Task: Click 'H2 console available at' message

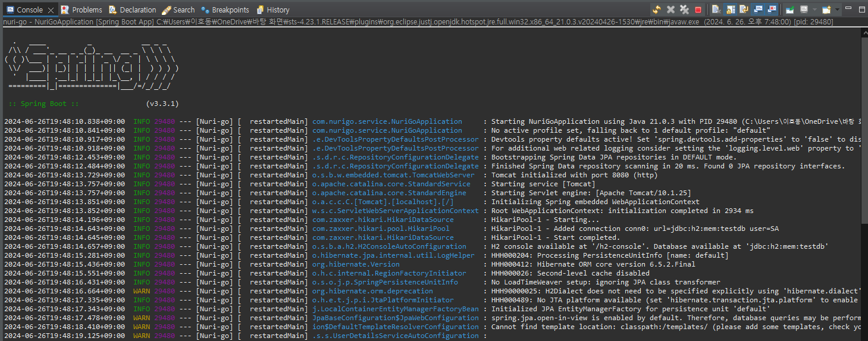Action: coord(659,246)
